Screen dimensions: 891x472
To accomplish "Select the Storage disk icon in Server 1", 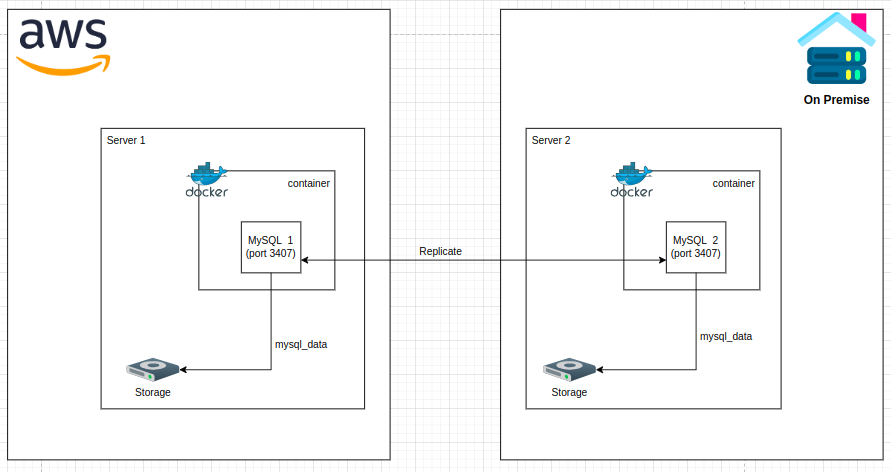I will pos(153,370).
